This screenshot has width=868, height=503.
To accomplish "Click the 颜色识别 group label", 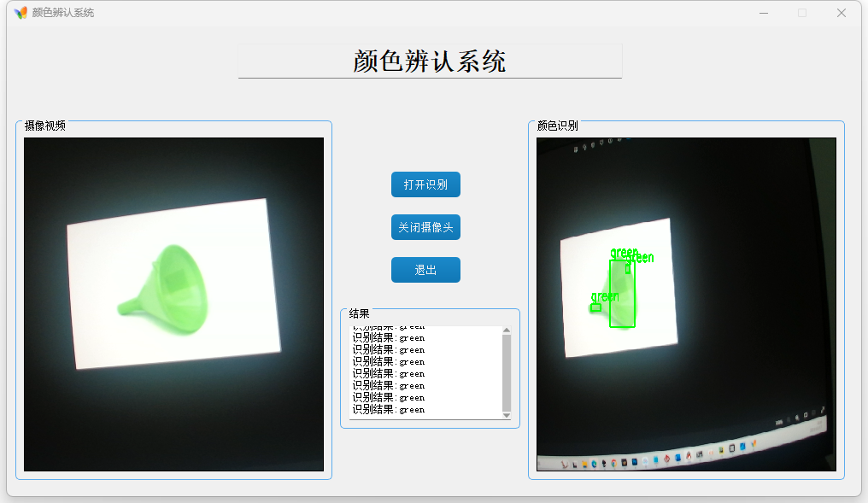I will click(x=557, y=126).
